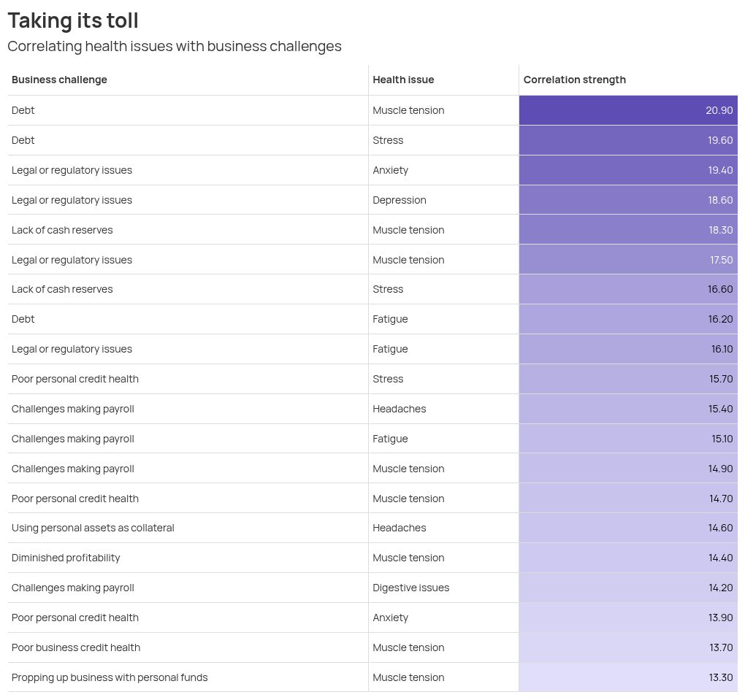Select the 15.10 value bar
Image resolution: width=745 pixels, height=700 pixels.
(x=628, y=438)
